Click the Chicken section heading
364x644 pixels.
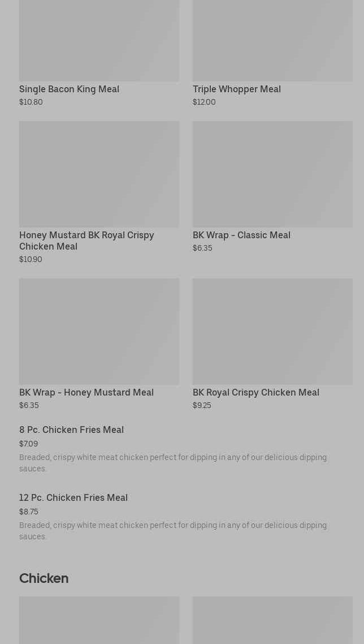click(44, 578)
